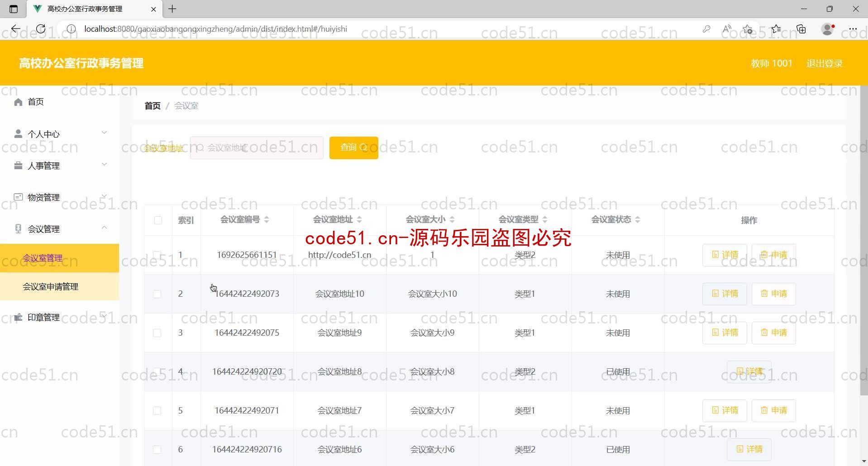This screenshot has height=466, width=868.
Task: Open 详情 for 会议室地址10
Action: [725, 294]
